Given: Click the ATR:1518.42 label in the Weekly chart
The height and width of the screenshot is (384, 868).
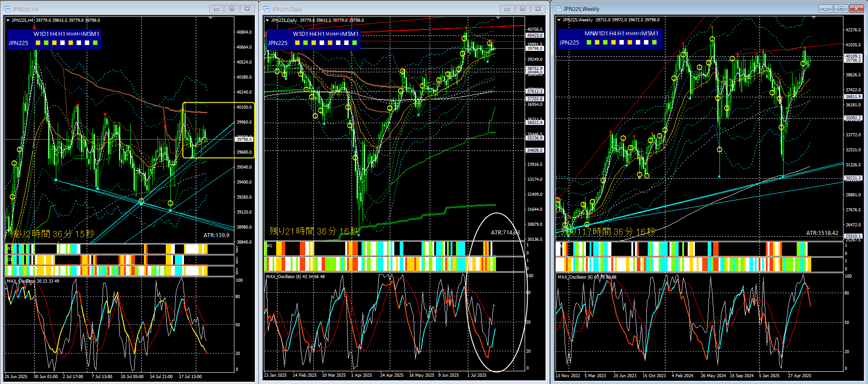Looking at the screenshot, I should click(x=822, y=233).
